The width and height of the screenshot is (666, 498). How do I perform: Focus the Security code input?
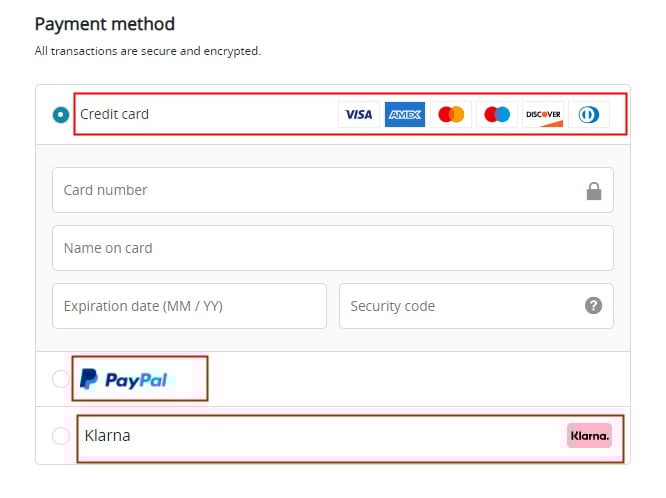click(460, 306)
